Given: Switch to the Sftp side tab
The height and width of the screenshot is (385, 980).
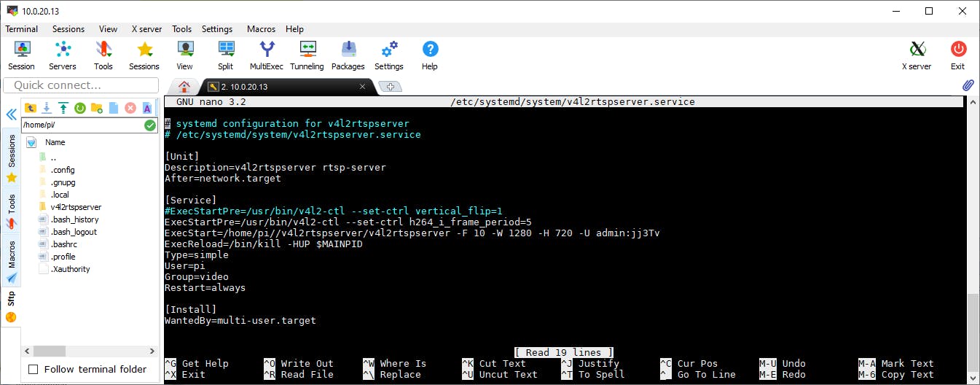Looking at the screenshot, I should (11, 306).
